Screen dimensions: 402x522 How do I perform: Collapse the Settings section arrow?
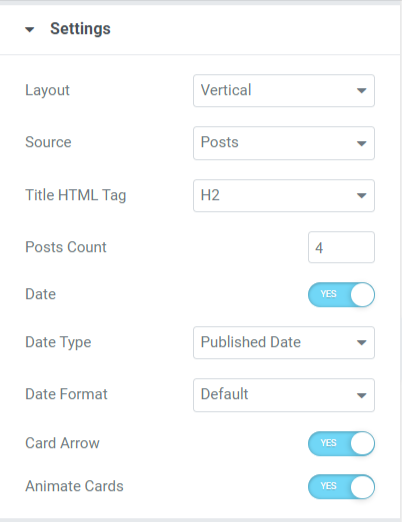[30, 30]
